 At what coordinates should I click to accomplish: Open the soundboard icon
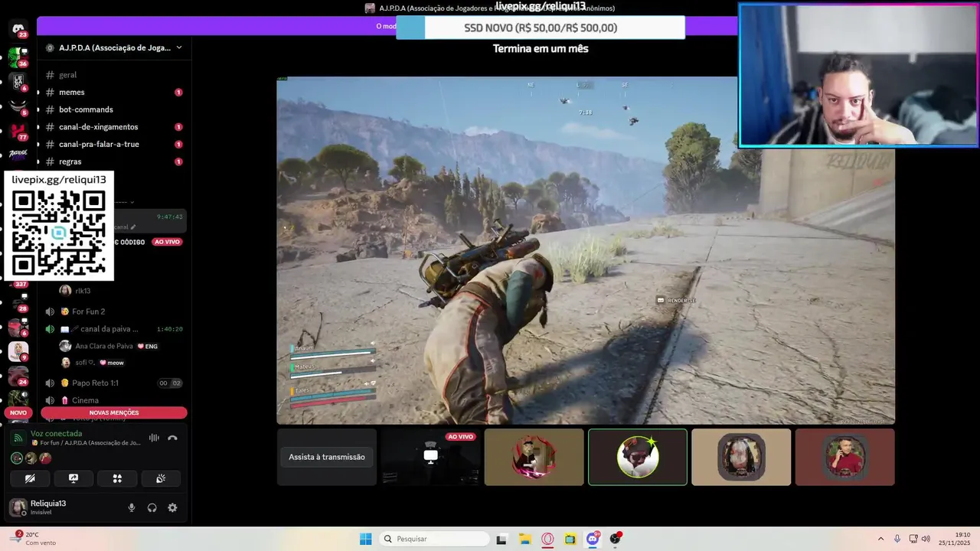point(161,478)
